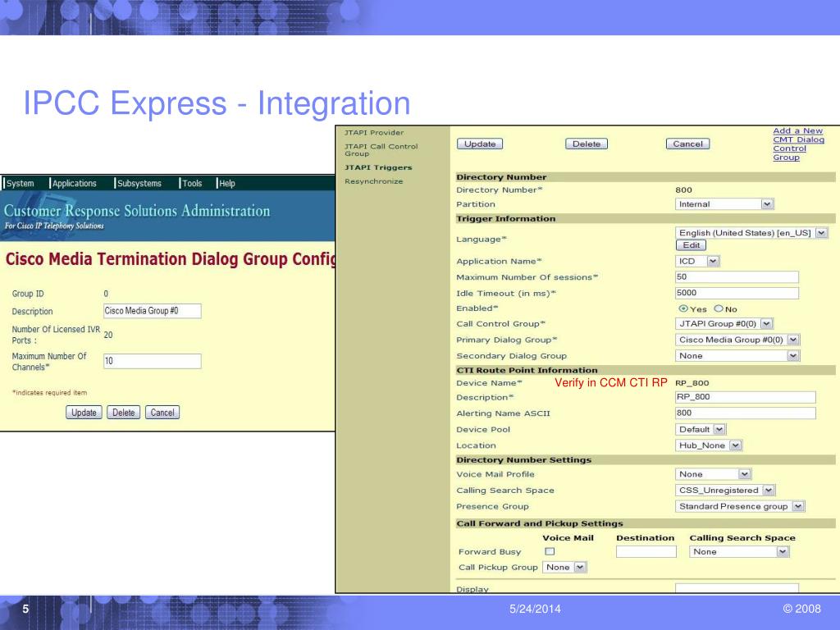
Task: Open JTAPI Call Control Group sidebar link
Action: point(381,149)
